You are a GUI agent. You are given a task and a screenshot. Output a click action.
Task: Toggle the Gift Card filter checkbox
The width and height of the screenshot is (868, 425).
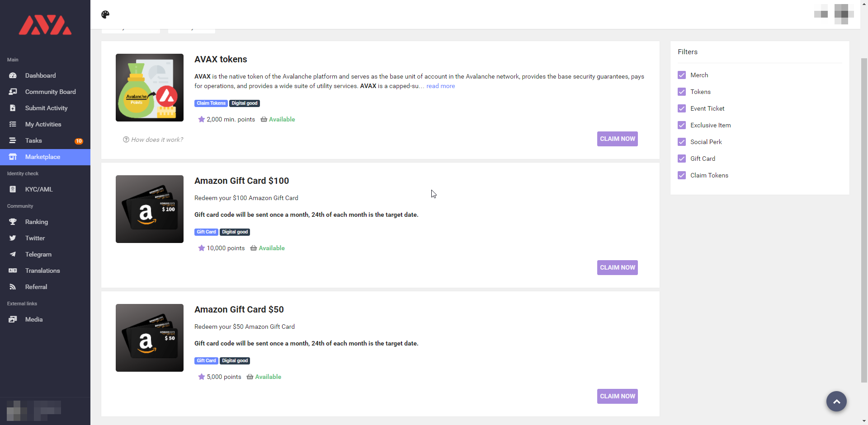pos(682,159)
